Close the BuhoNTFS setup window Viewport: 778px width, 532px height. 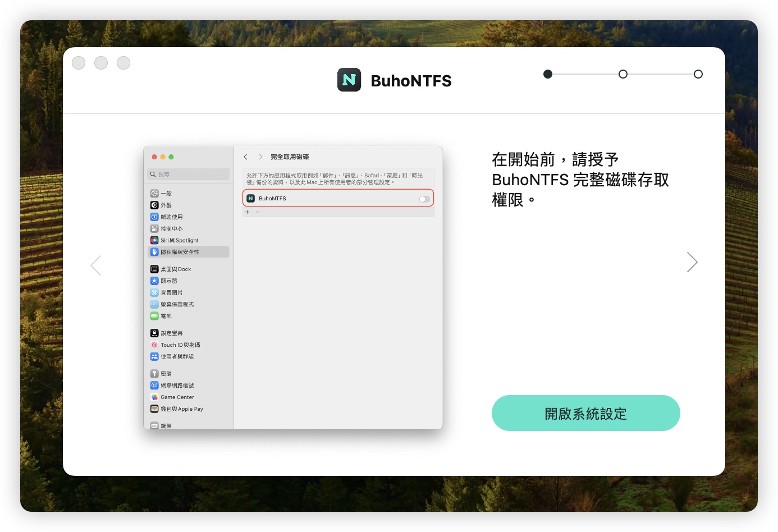79,63
